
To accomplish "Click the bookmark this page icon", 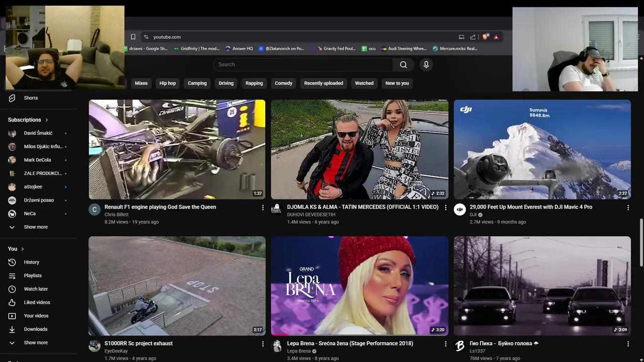I will click(x=133, y=37).
